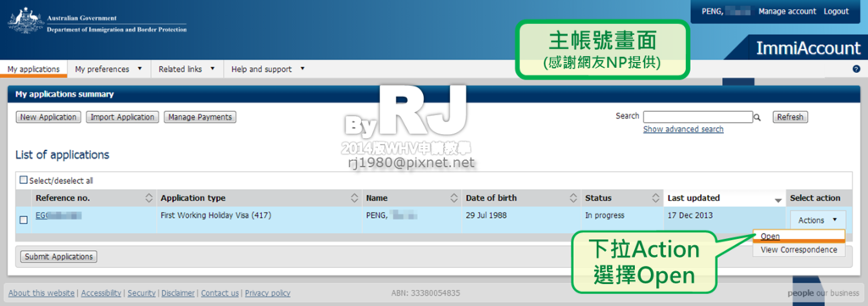Click the Import Application button
This screenshot has height=306, width=868.
122,117
